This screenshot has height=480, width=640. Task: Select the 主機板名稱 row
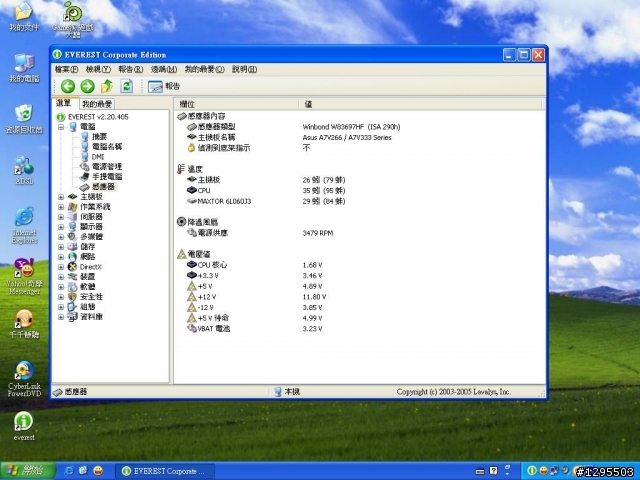[360, 138]
